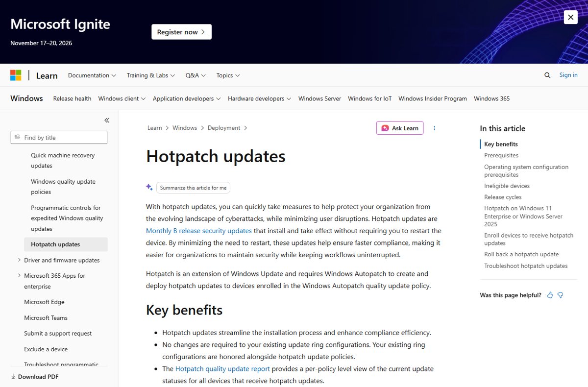Select Submit a support request
588x387 pixels.
tap(58, 334)
